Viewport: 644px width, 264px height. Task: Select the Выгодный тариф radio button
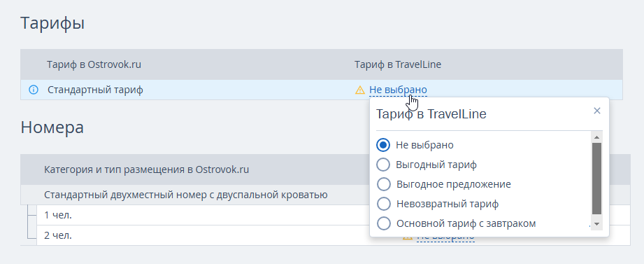point(383,165)
